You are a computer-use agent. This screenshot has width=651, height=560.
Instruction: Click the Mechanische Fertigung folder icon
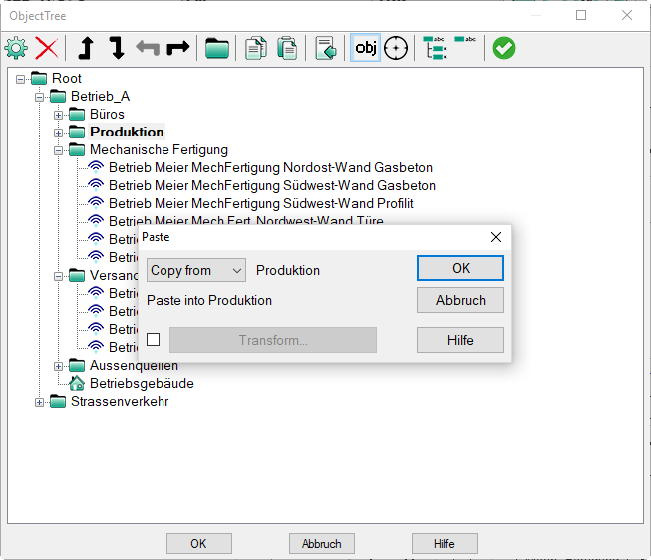click(x=77, y=149)
